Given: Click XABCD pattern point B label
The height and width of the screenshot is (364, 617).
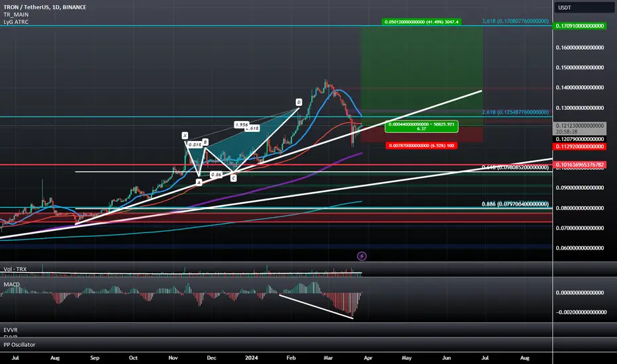Looking at the screenshot, I should click(x=205, y=142).
